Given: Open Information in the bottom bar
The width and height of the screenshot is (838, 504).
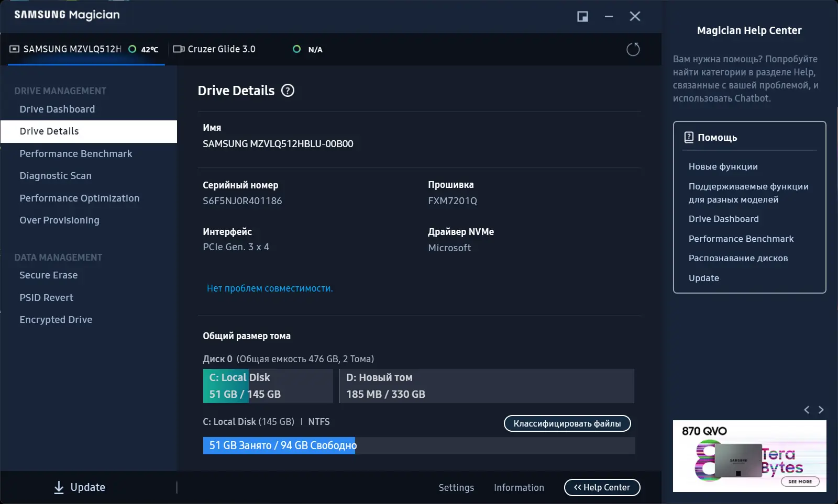Looking at the screenshot, I should [519, 487].
